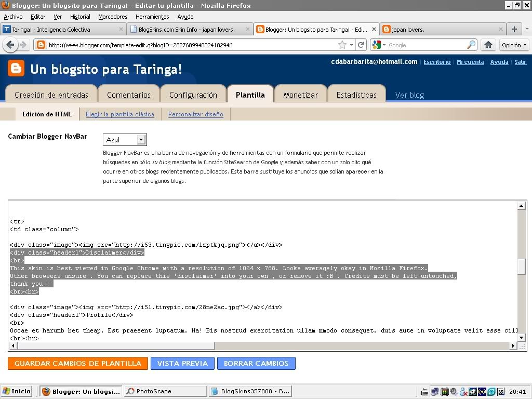Screen dimensions: 532x399
Task: Click the textarea resize grip corner
Action: click(522, 346)
